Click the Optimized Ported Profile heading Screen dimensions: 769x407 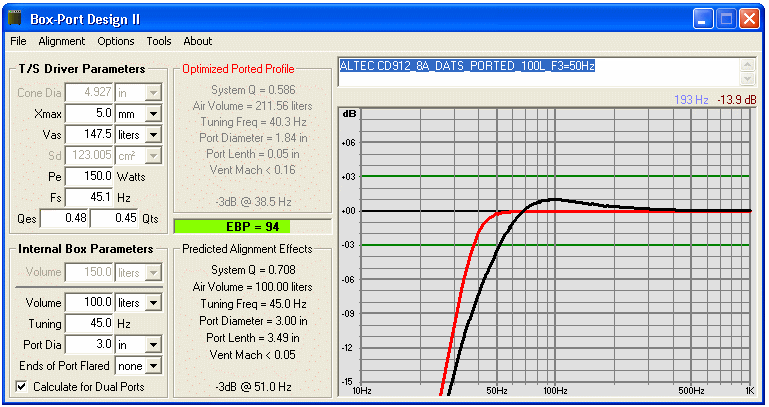(x=238, y=69)
